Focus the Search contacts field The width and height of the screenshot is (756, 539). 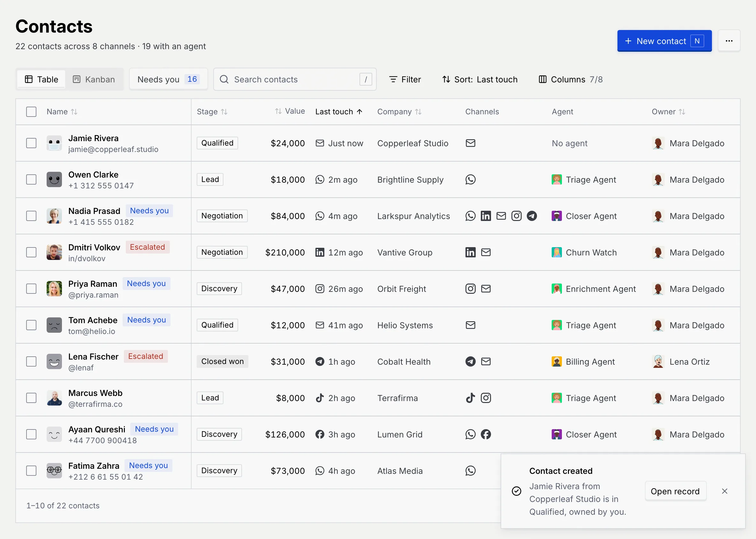(x=295, y=79)
